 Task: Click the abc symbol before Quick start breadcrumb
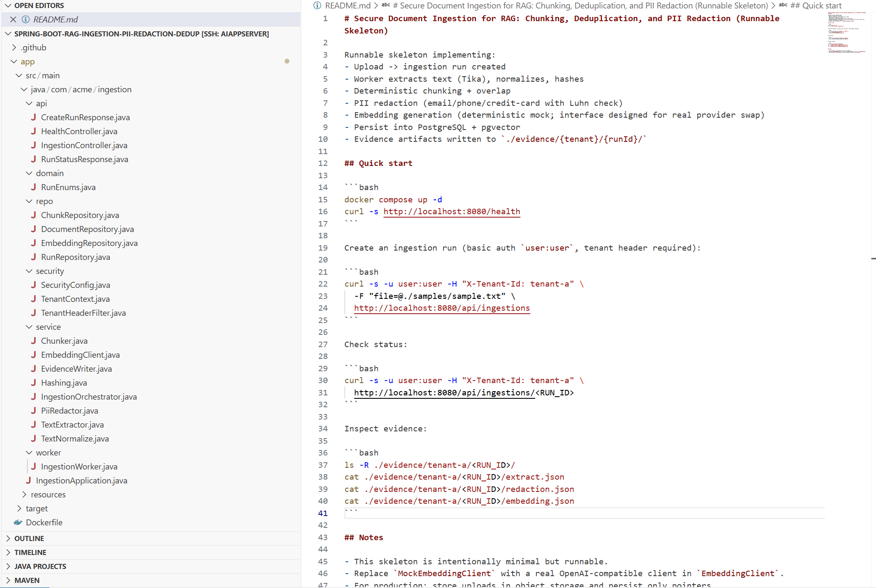pyautogui.click(x=782, y=6)
